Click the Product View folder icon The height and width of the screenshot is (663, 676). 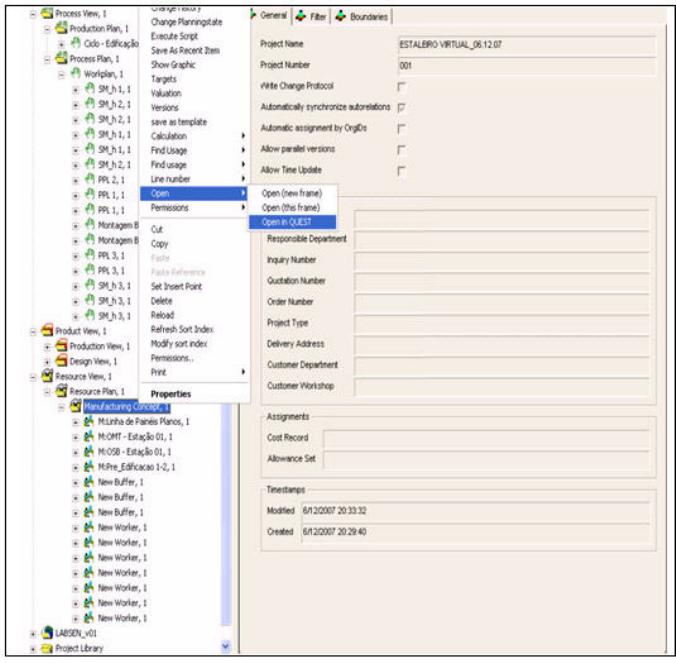point(47,331)
